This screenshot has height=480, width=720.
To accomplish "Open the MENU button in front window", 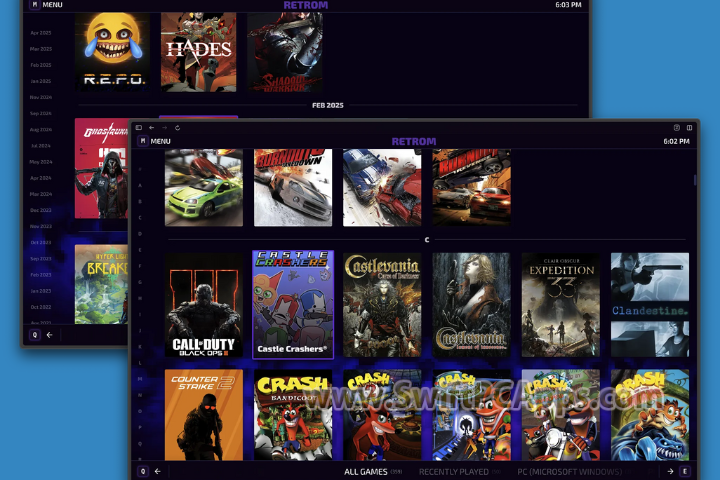I will coord(154,141).
